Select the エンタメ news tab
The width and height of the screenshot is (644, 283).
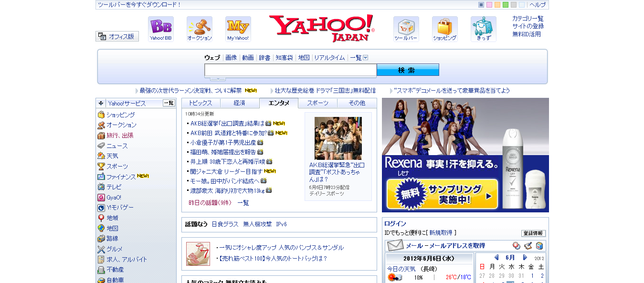279,103
